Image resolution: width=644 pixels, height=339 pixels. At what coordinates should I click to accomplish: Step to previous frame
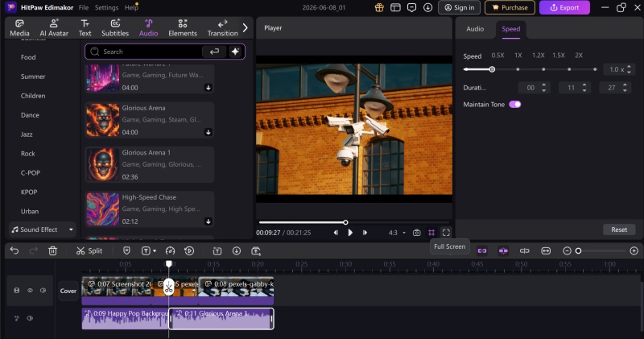pyautogui.click(x=336, y=233)
